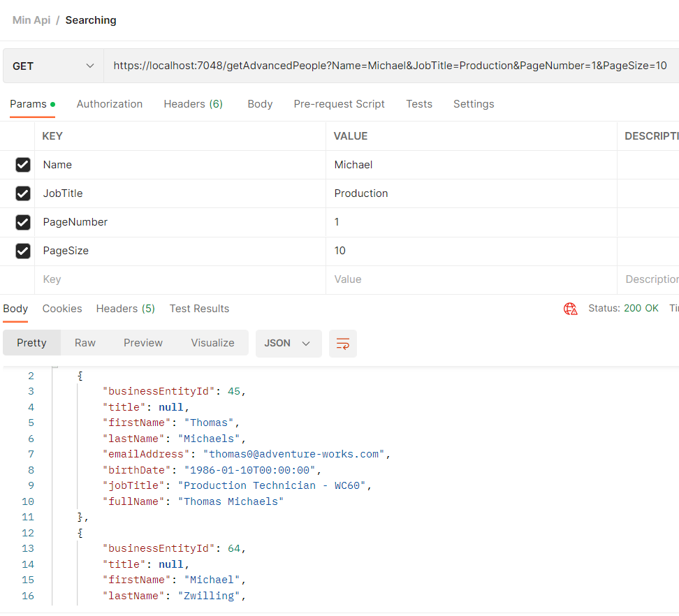The width and height of the screenshot is (679, 616).
Task: Select the Preview view button
Action: pos(143,343)
